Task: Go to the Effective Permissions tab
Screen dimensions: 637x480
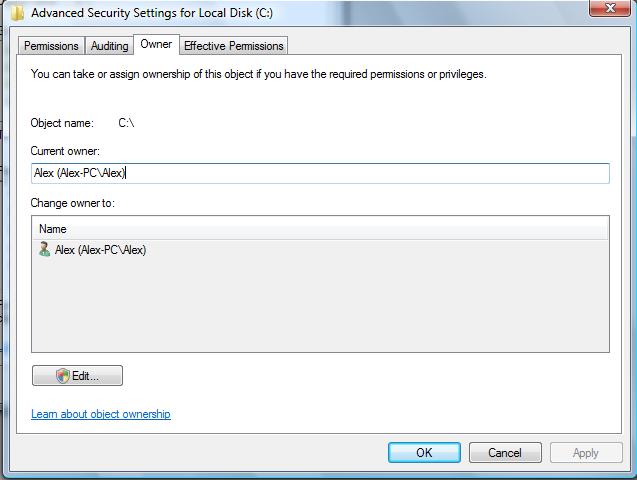Action: [x=234, y=46]
